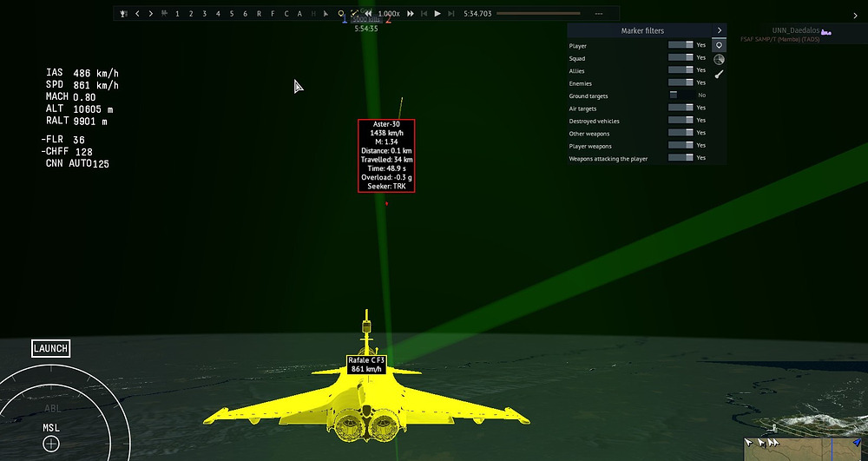Click the yellow marker pin icon in replay bar
This screenshot has width=868, height=461.
click(341, 14)
